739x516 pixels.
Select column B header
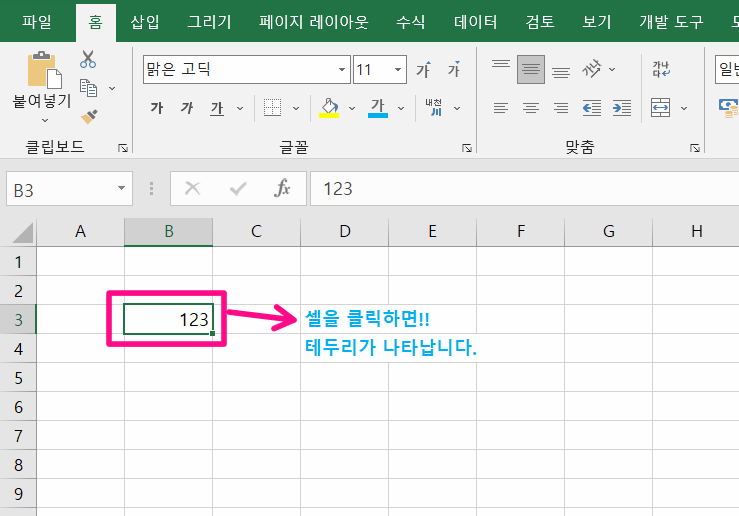pos(169,231)
